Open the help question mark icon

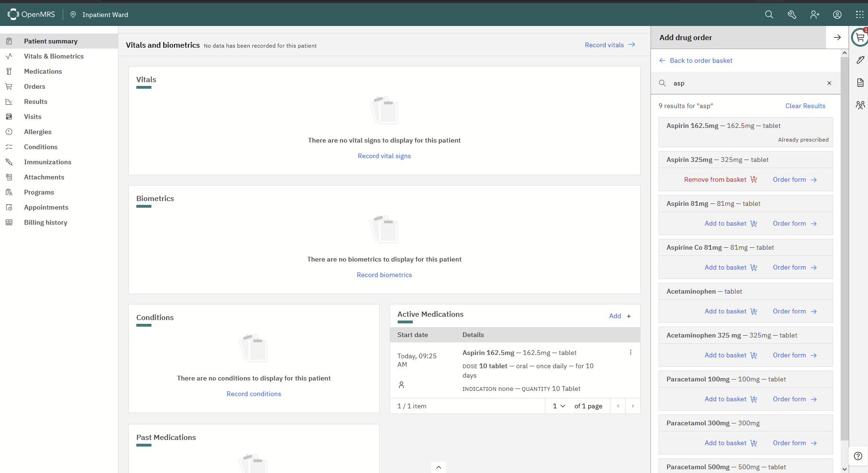(858, 456)
